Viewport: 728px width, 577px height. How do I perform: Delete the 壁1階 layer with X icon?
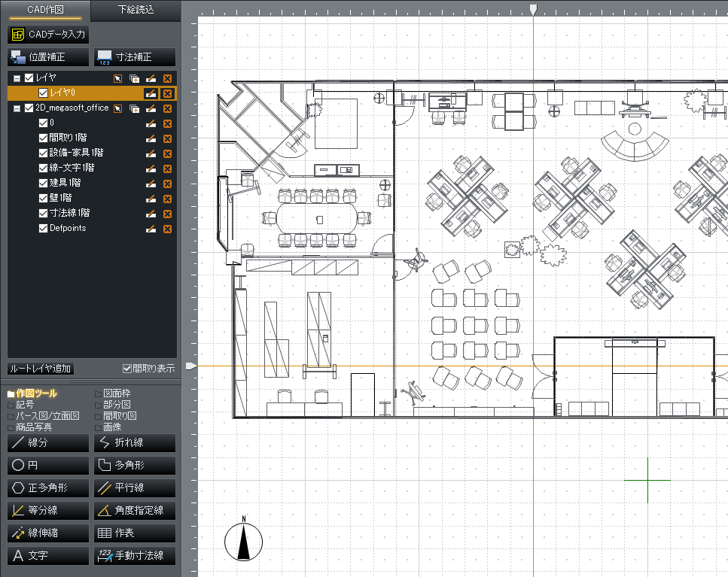(x=168, y=199)
